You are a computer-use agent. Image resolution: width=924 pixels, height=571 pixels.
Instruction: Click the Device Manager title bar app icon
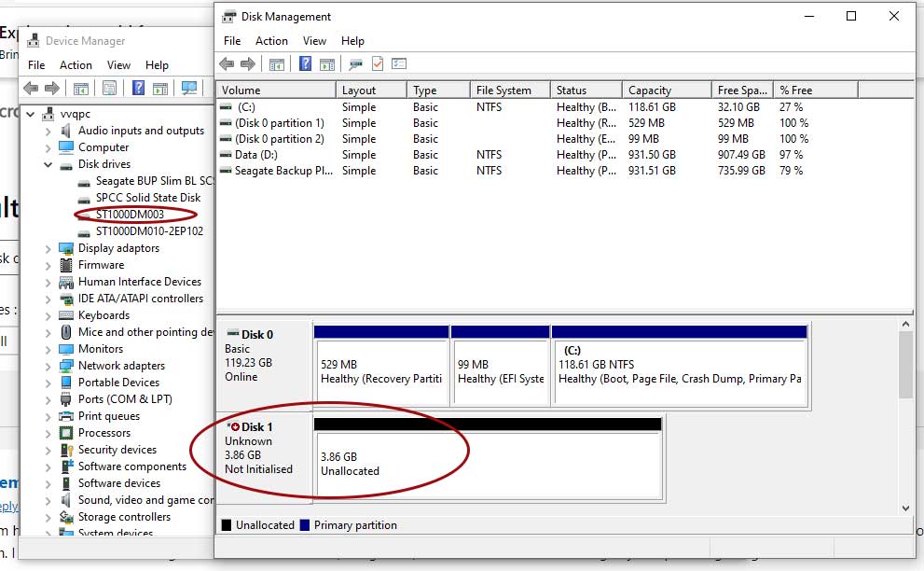34,41
